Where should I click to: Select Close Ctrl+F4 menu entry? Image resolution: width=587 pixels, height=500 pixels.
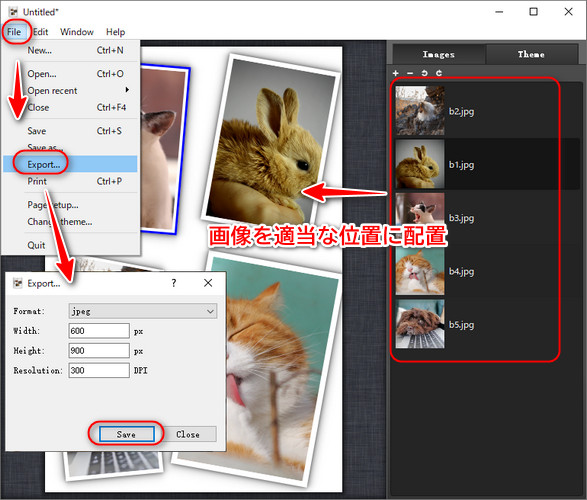(x=71, y=107)
